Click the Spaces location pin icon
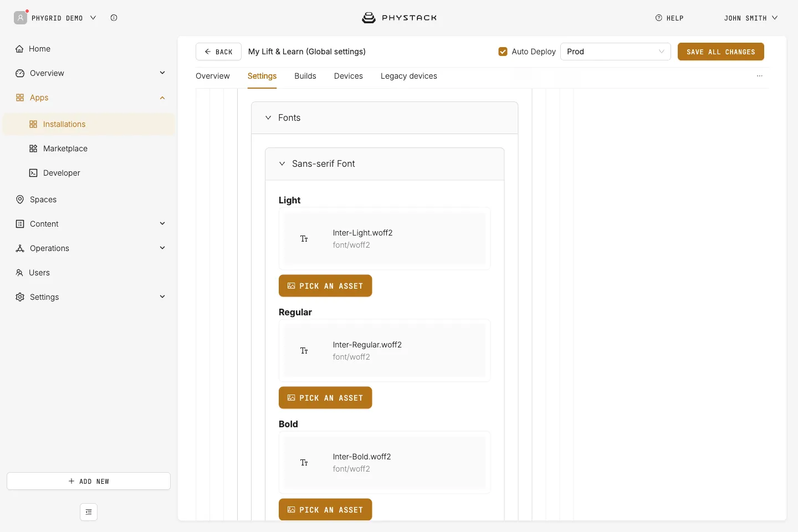 (x=20, y=199)
